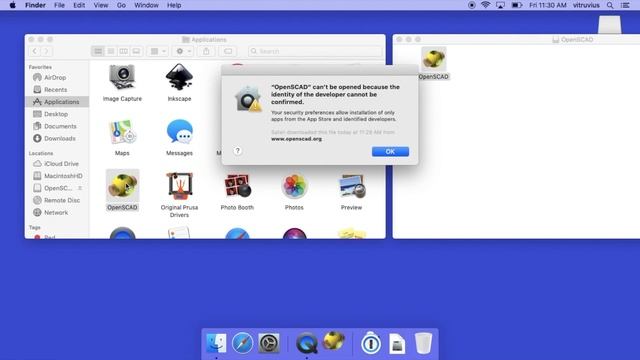Switch to column view
640x360 pixels.
[x=123, y=51]
